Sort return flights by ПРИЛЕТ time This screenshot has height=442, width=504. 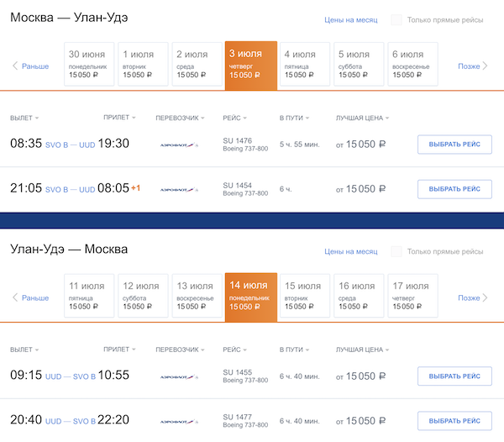[119, 350]
